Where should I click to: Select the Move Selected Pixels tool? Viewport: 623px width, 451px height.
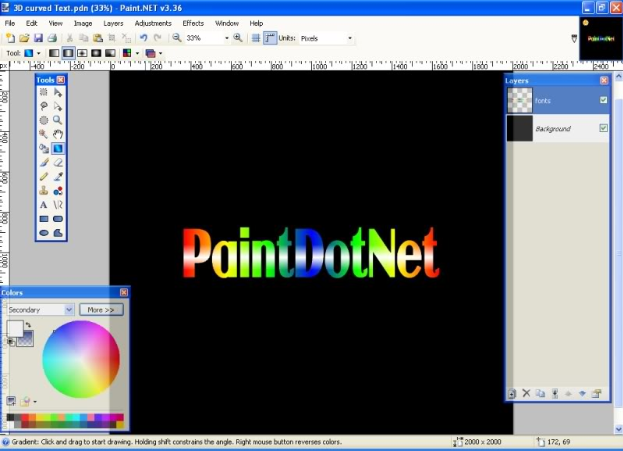tap(58, 92)
